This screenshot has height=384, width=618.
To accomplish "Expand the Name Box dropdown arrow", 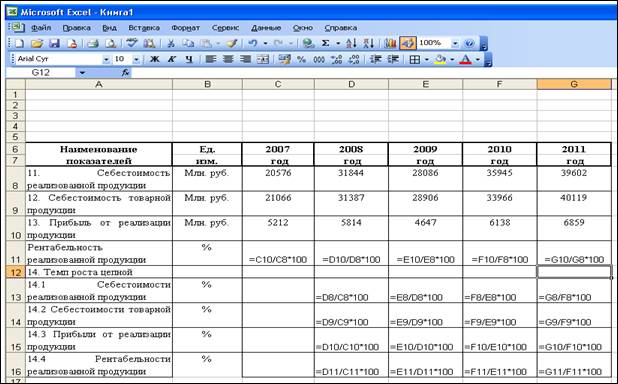I will click(82, 73).
